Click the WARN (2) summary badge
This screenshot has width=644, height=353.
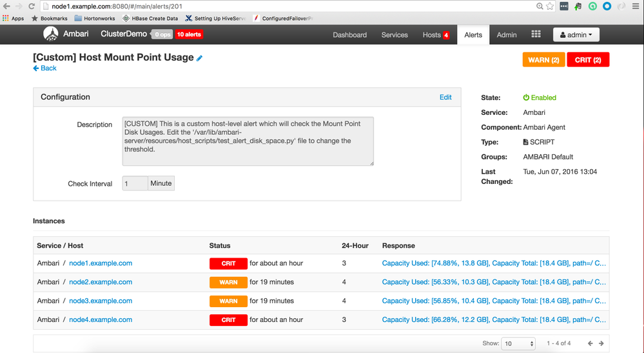point(544,60)
